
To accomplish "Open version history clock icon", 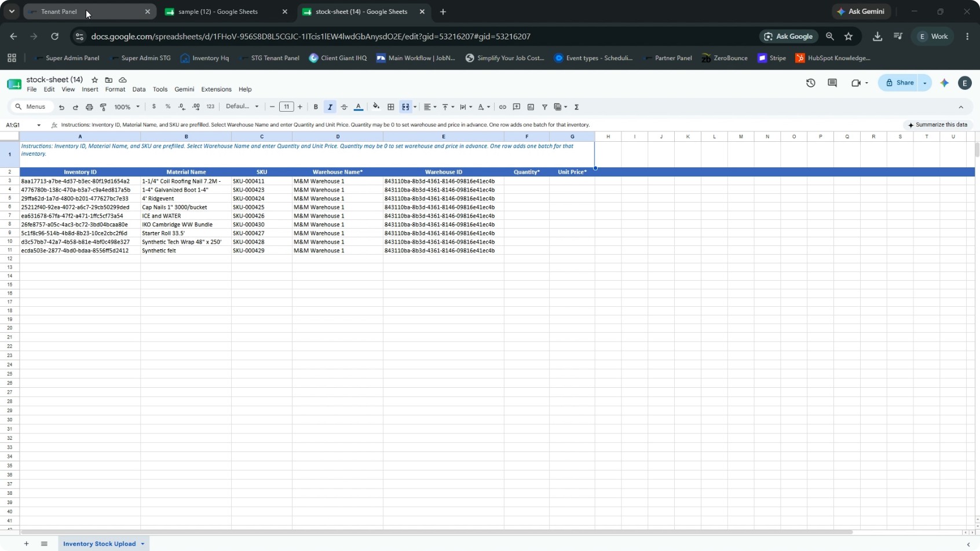I will pos(811,83).
